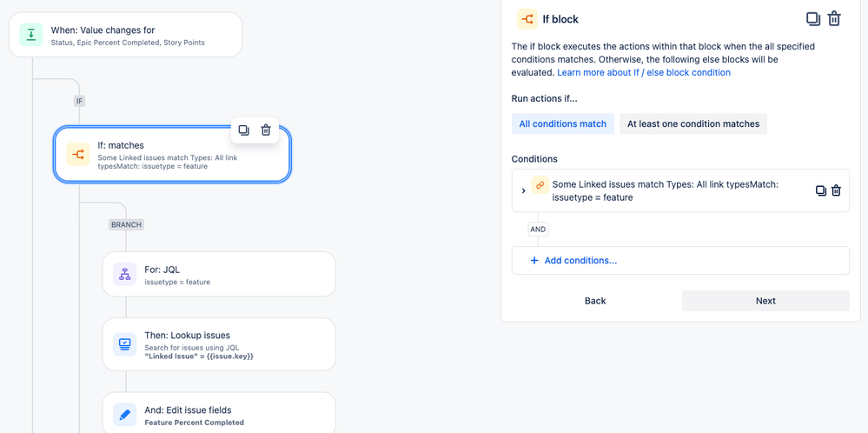Click the pencil Edit issue fields icon
Viewport: 868px width, 433px height.
tap(125, 415)
